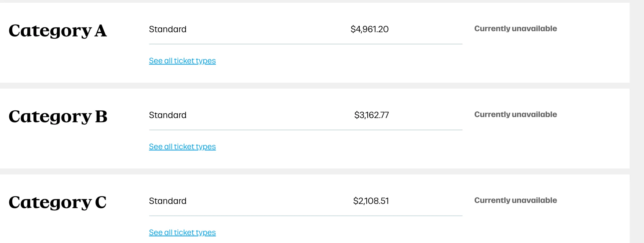
Task: Select the Standard ticket in Category C
Action: (167, 201)
